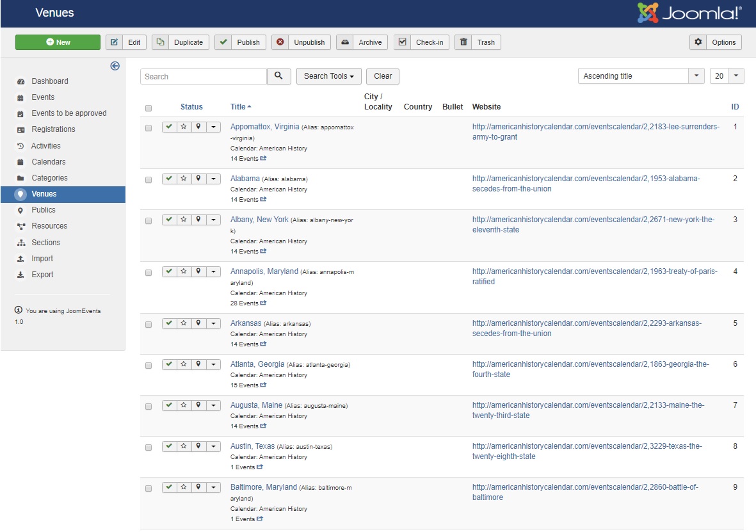Open the Annapolis, Maryland venue link
756x532 pixels.
[x=264, y=271]
